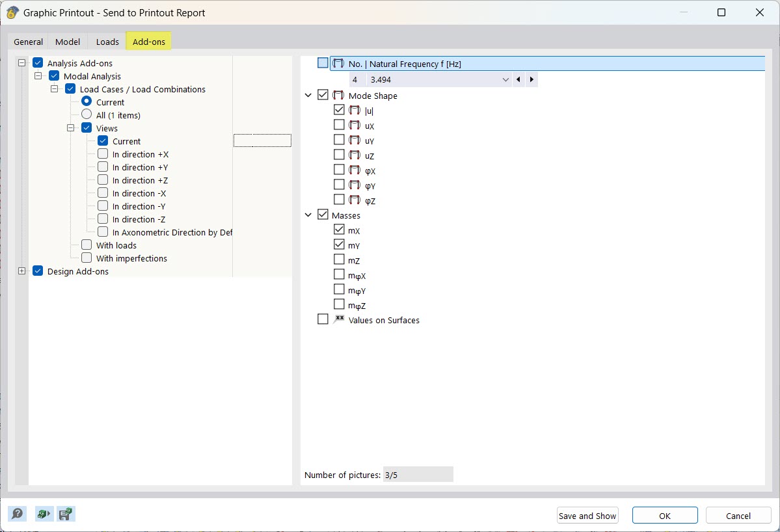The width and height of the screenshot is (780, 532).
Task: Step to next frequency with right arrow
Action: [531, 79]
